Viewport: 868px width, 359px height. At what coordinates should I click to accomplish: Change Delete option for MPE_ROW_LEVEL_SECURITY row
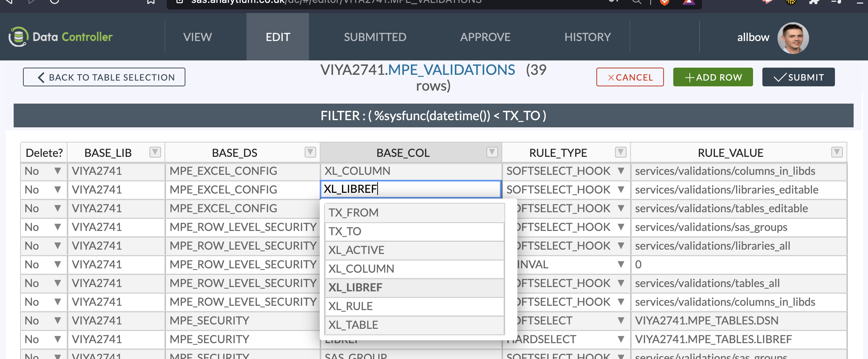[x=57, y=227]
